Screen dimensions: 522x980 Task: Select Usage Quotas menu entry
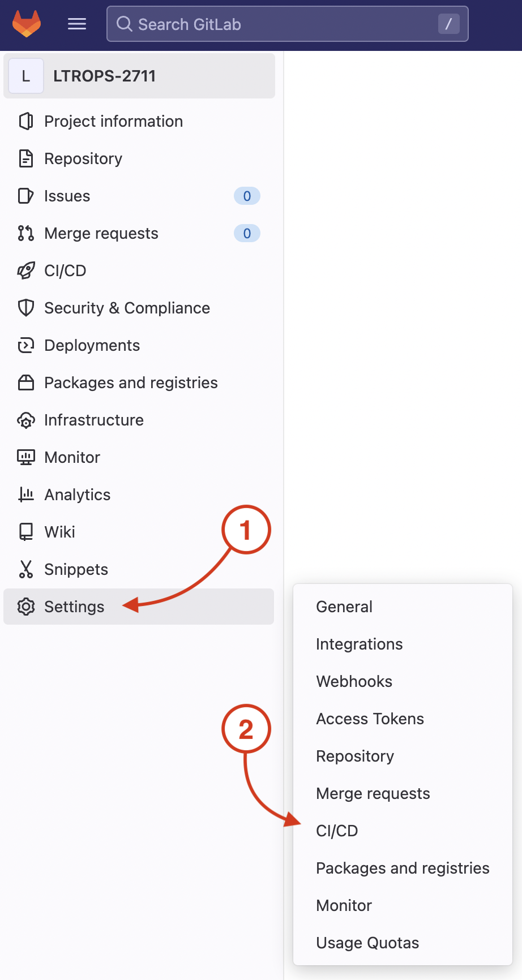click(x=367, y=943)
